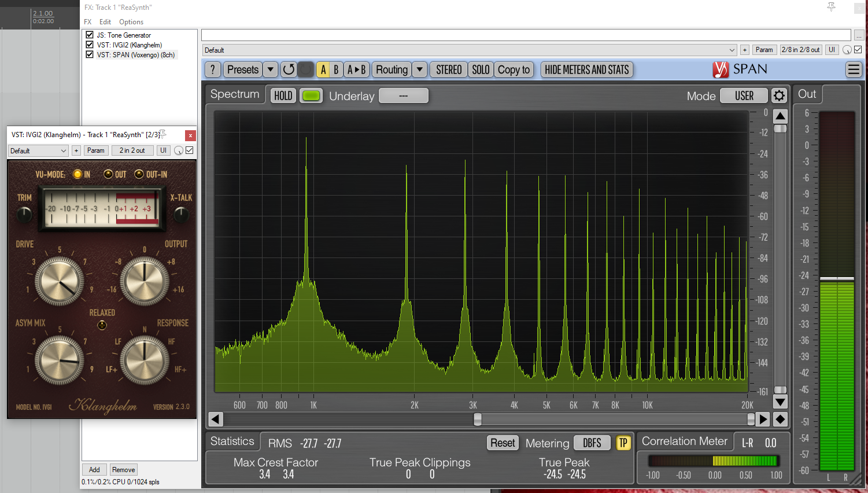Expand the Presets dropdown arrow
This screenshot has height=493, width=868.
pos(270,70)
